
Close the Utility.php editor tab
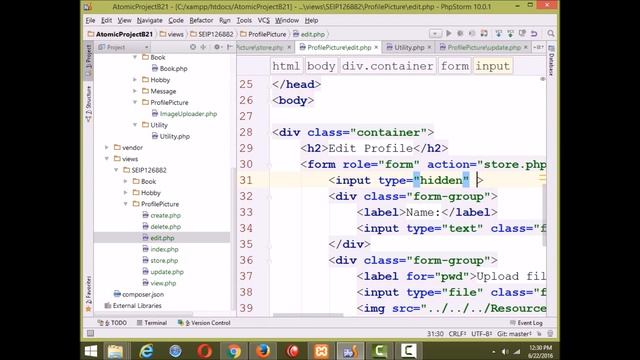coord(429,47)
